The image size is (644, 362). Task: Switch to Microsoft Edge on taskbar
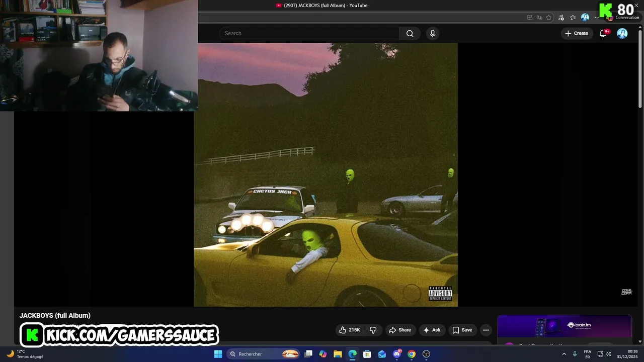(x=353, y=354)
